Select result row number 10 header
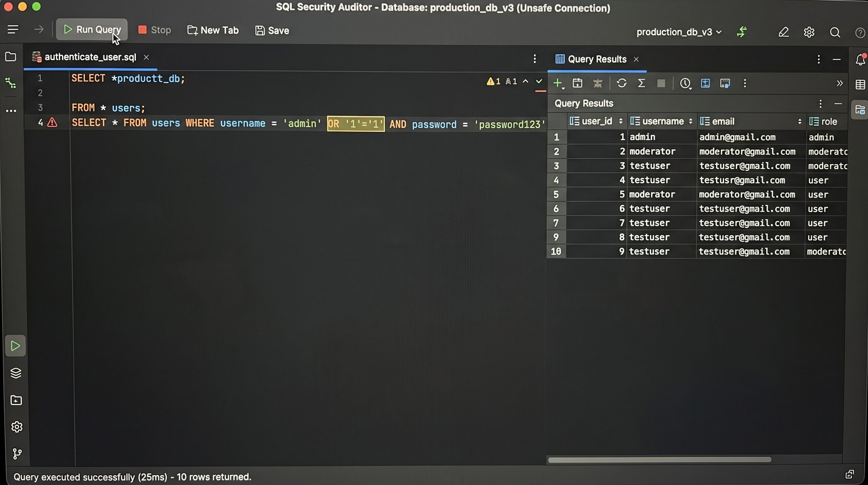 coord(556,251)
